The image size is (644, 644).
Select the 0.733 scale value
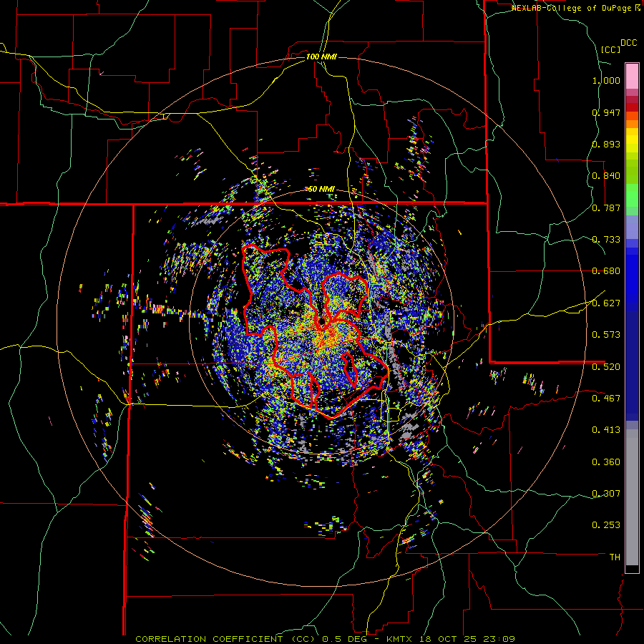coord(606,240)
